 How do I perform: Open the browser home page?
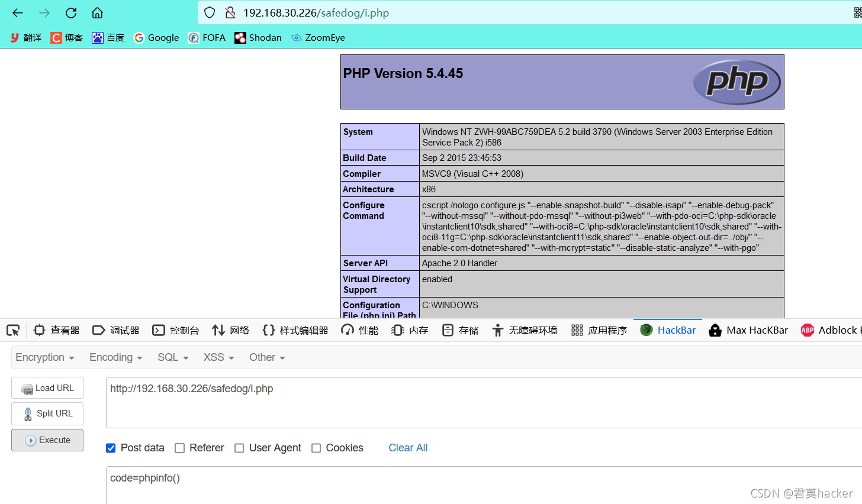[x=98, y=13]
